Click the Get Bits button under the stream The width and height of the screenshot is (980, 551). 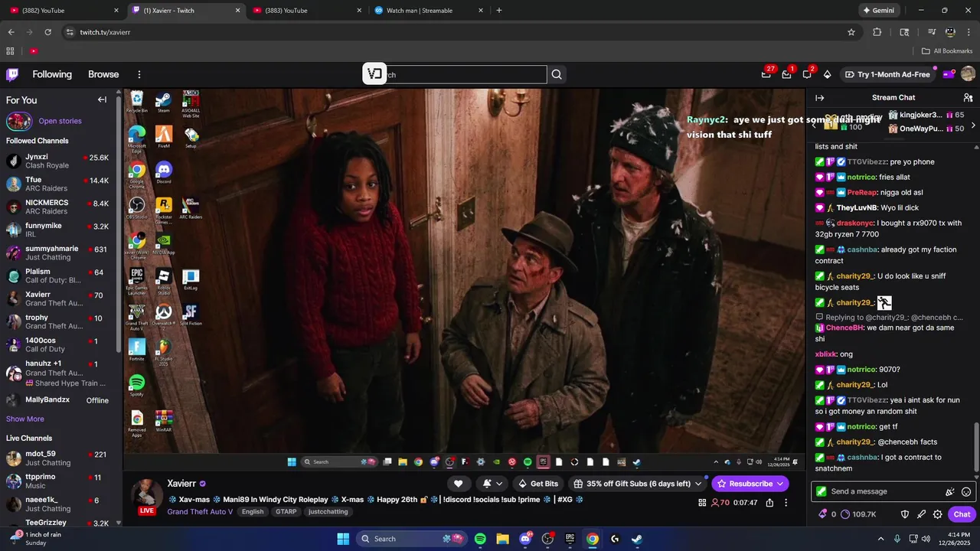click(x=538, y=484)
